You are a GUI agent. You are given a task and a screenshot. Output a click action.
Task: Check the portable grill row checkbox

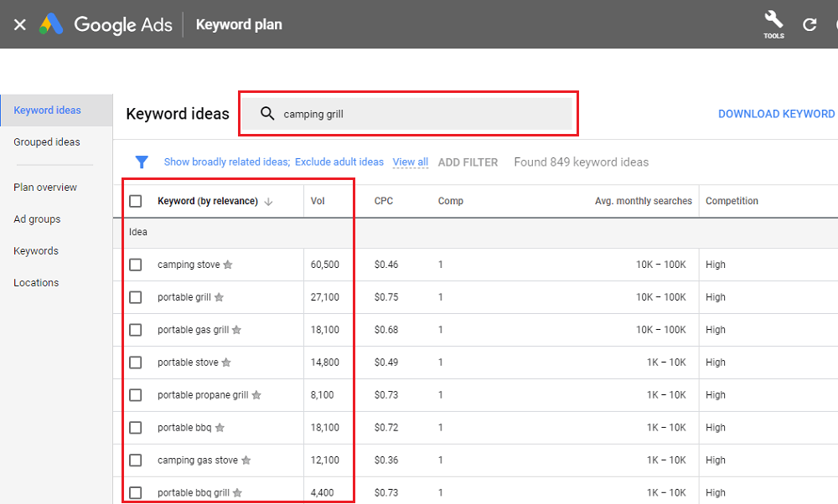[x=136, y=297]
